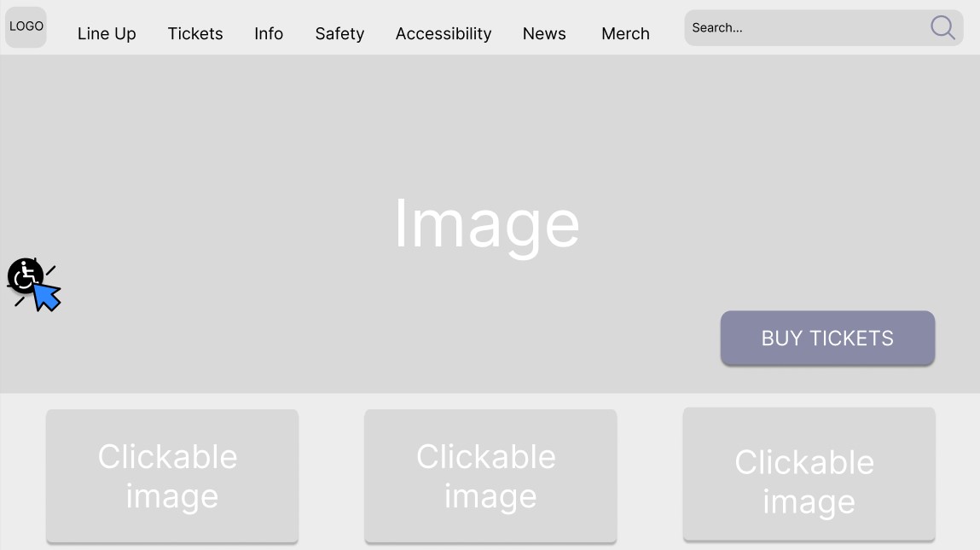Open the left Clickable image card
980x550 pixels.
tap(172, 476)
